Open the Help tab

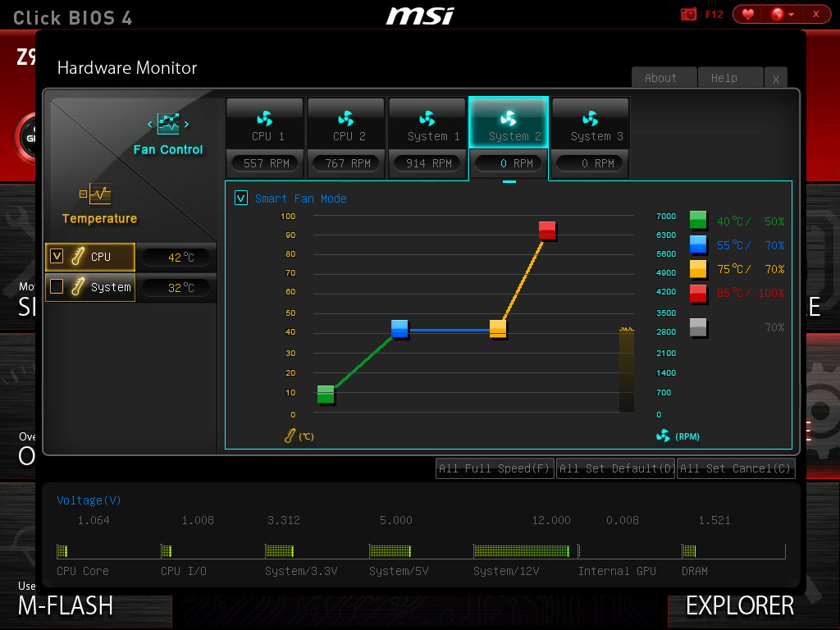tap(730, 78)
